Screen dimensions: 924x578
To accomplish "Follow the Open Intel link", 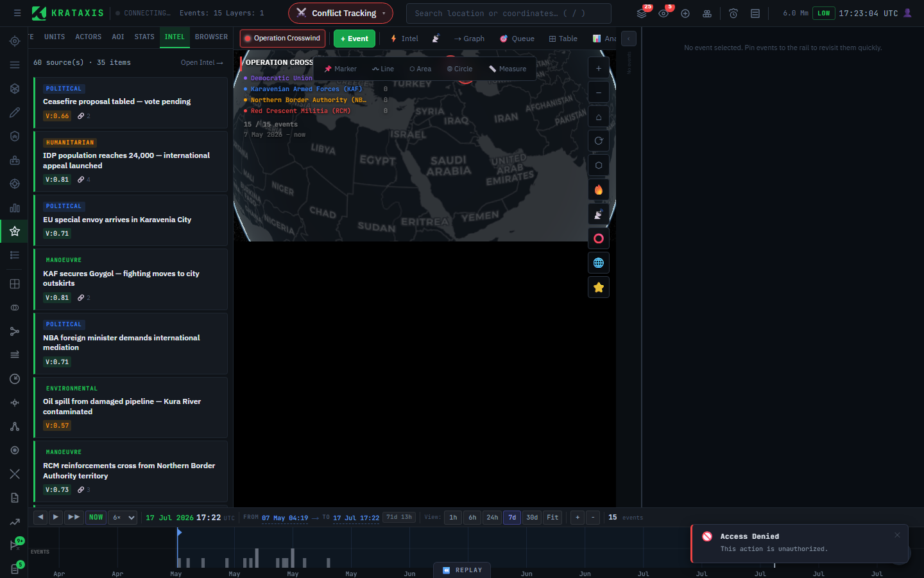I will (202, 62).
